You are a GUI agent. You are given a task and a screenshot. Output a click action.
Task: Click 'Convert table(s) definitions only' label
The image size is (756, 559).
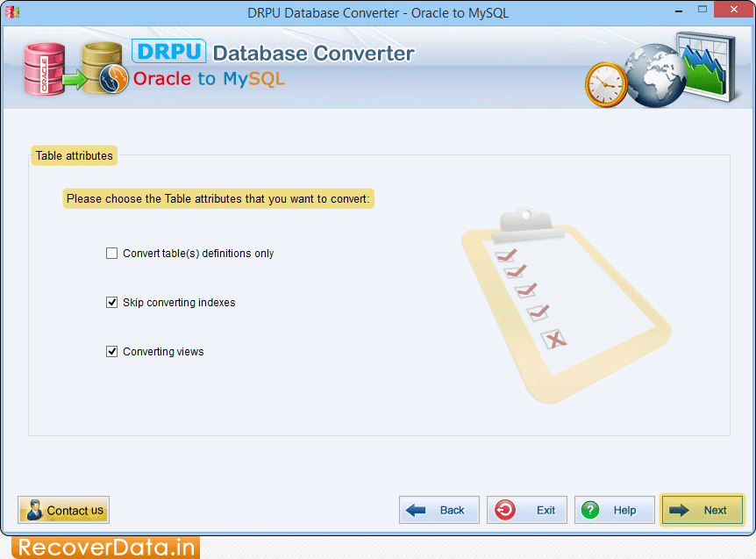(198, 254)
